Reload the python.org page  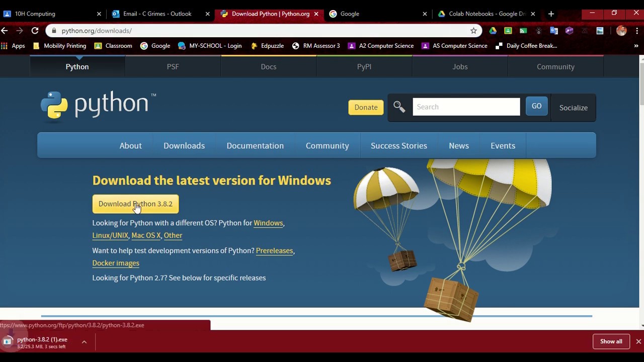[35, 31]
